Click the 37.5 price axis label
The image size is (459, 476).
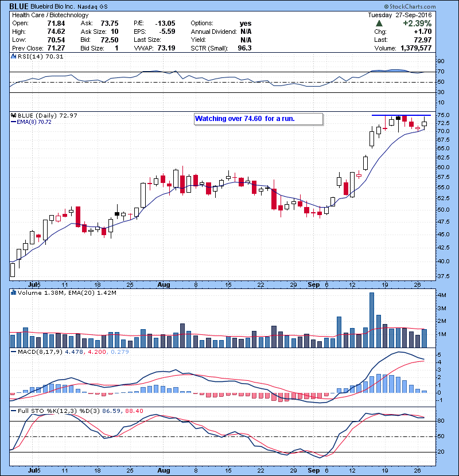click(x=444, y=276)
